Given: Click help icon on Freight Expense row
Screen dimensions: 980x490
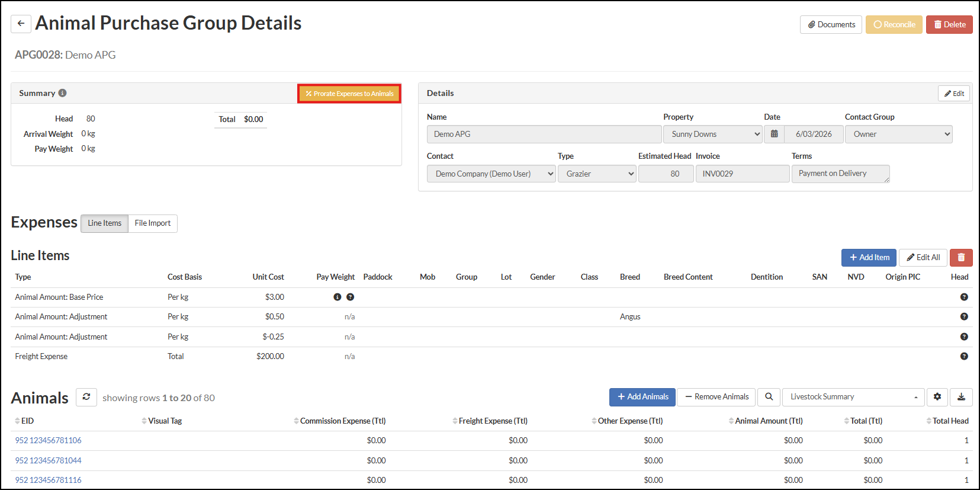Looking at the screenshot, I should tap(963, 357).
